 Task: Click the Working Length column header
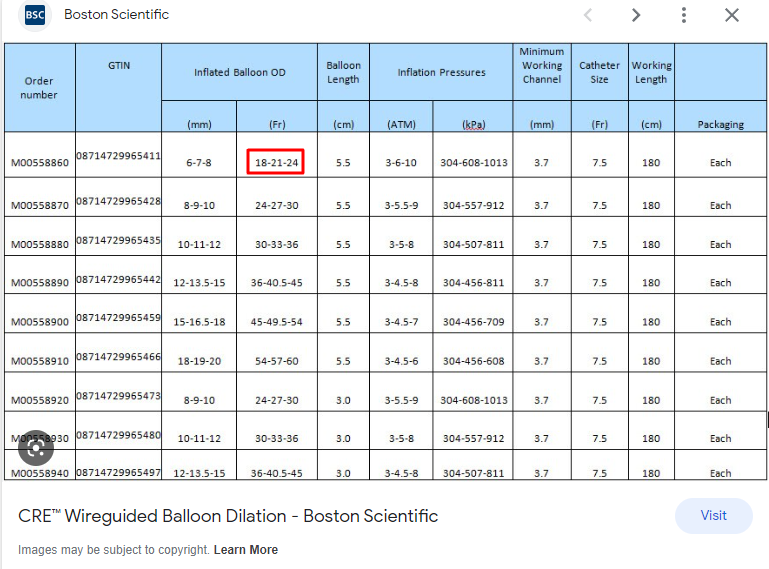click(651, 73)
